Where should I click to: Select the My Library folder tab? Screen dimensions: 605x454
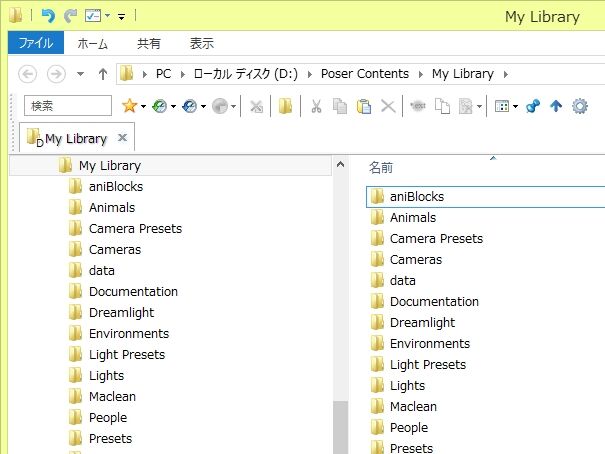point(76,138)
